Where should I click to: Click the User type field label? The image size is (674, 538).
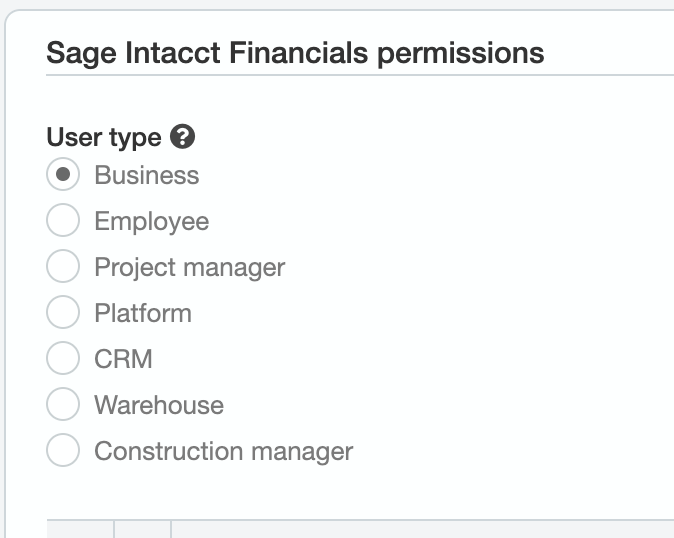[x=104, y=137]
